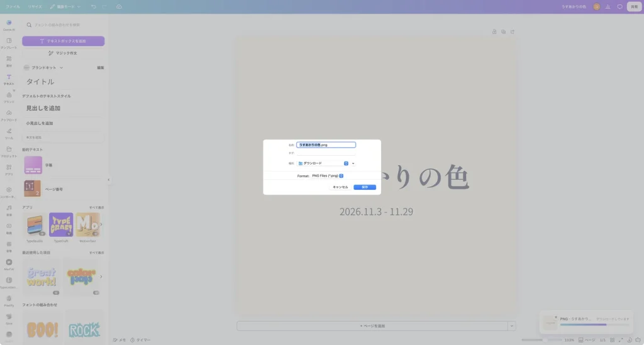Open the アプリ apps panel
The image size is (644, 345).
click(x=9, y=170)
